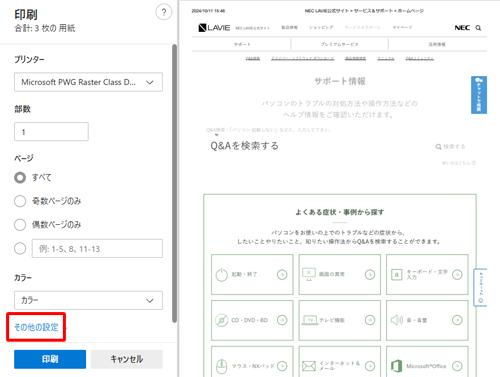Open the print dialog help icon
The width and height of the screenshot is (500, 377).
(x=164, y=12)
